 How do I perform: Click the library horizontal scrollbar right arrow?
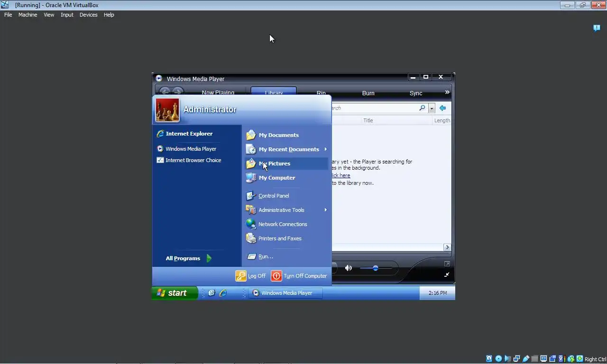(x=447, y=247)
